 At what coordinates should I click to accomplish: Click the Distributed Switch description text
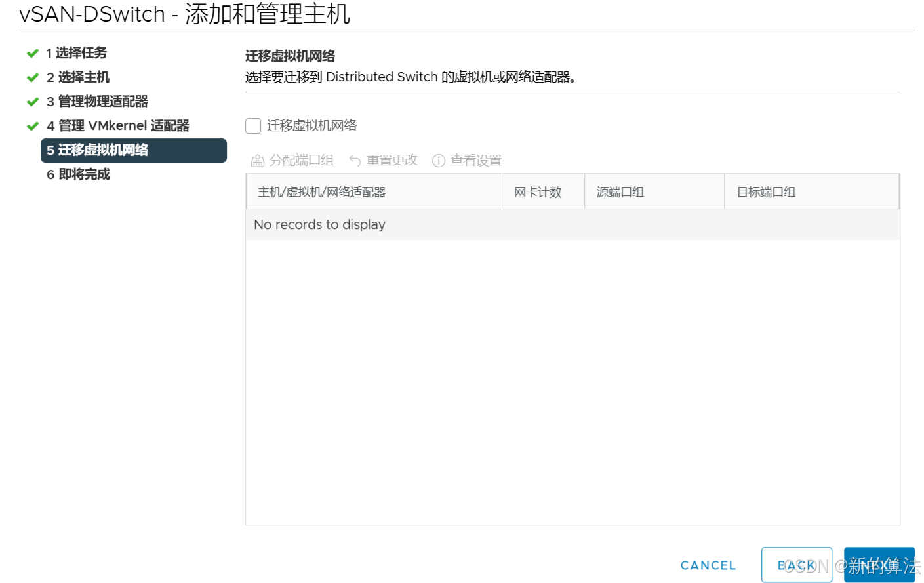(411, 77)
